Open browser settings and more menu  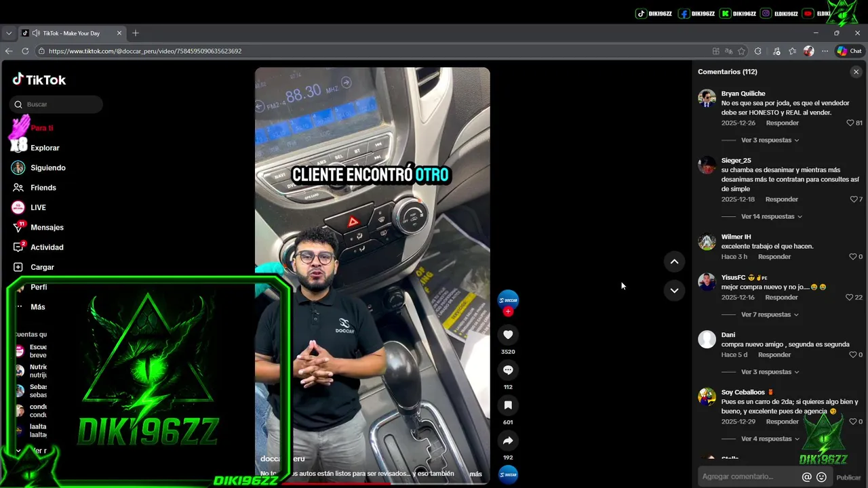[825, 51]
